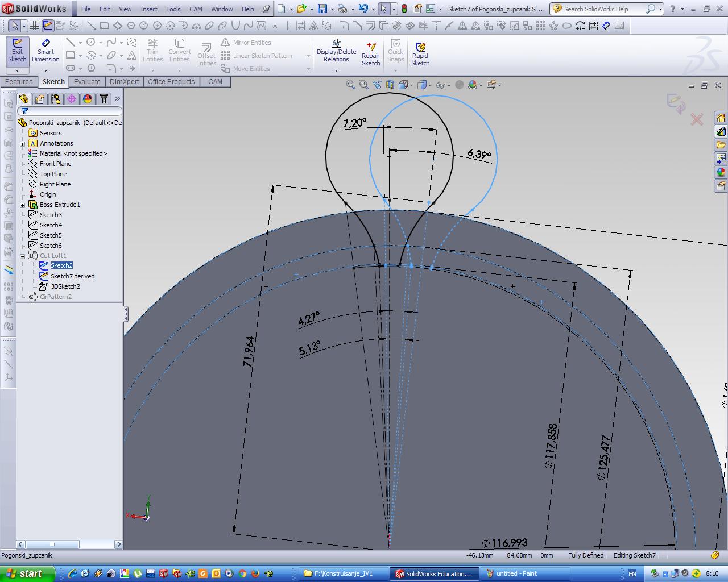Switch to the Evaluate tab
The image size is (728, 582).
click(87, 82)
